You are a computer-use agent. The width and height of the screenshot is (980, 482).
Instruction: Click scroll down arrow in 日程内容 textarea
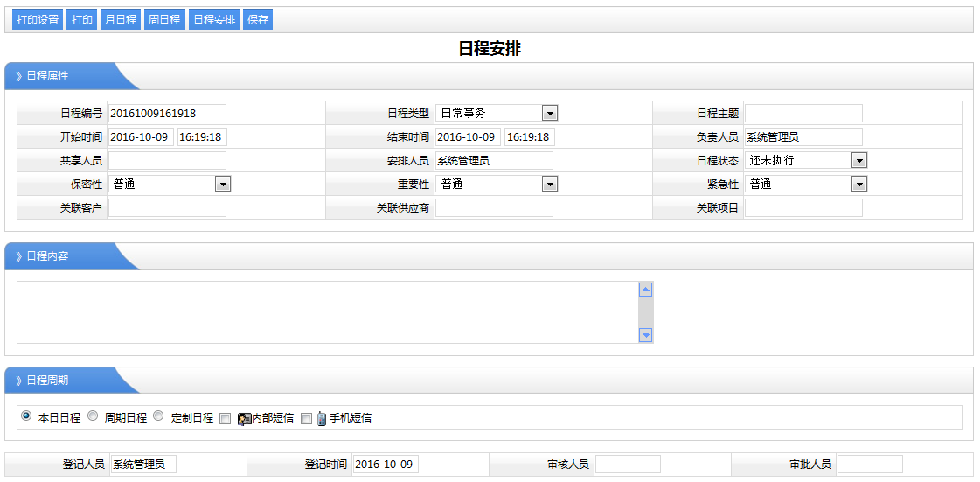pyautogui.click(x=646, y=334)
